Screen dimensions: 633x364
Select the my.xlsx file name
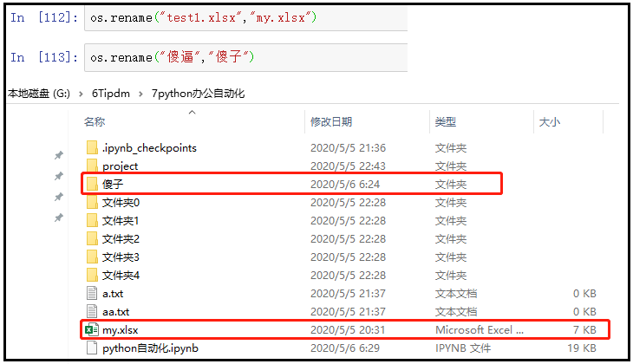click(121, 329)
